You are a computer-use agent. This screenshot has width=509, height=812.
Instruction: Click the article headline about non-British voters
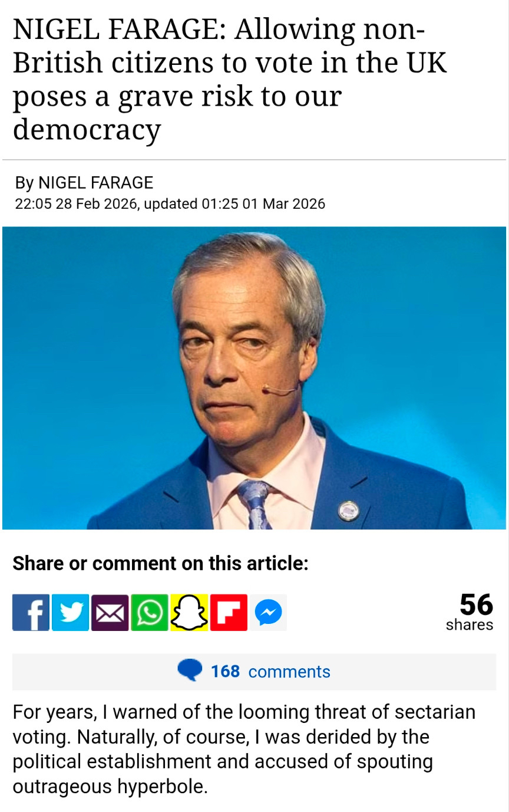pos(230,79)
